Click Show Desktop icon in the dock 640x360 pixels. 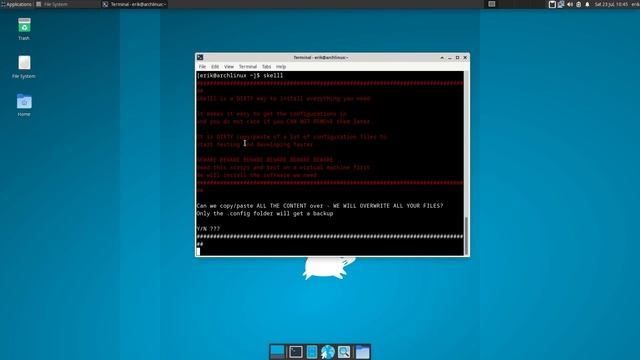pyautogui.click(x=277, y=352)
